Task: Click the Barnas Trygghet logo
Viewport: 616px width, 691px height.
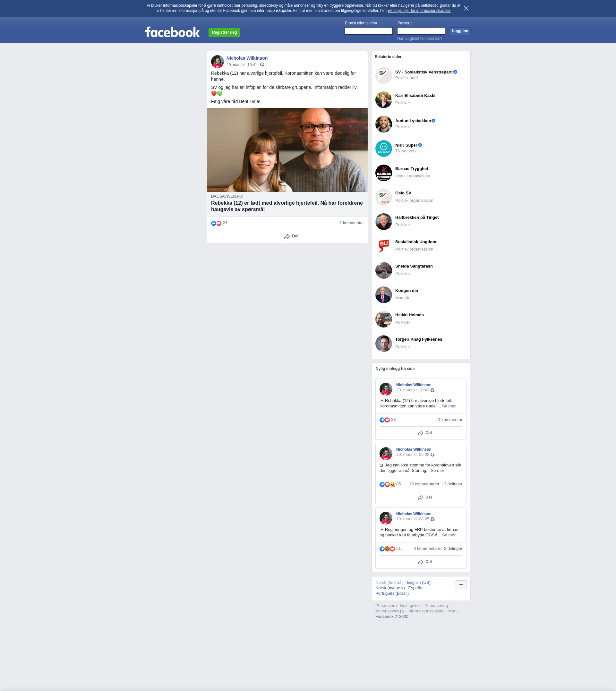Action: (x=383, y=173)
